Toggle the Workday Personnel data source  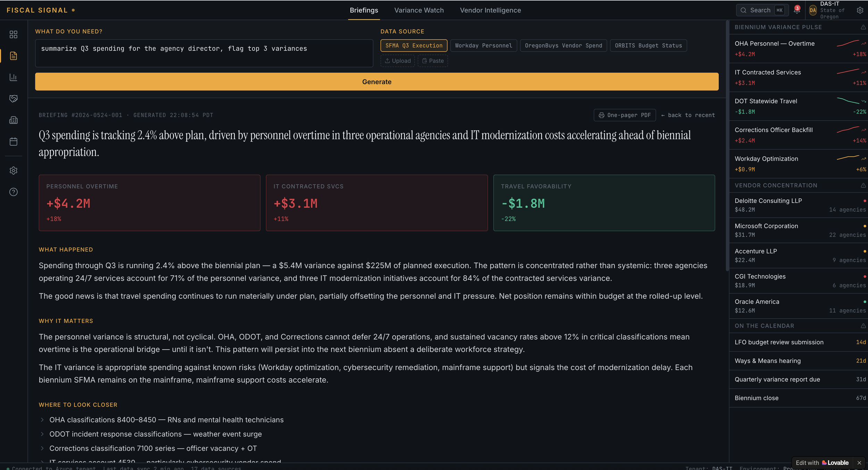tap(484, 46)
